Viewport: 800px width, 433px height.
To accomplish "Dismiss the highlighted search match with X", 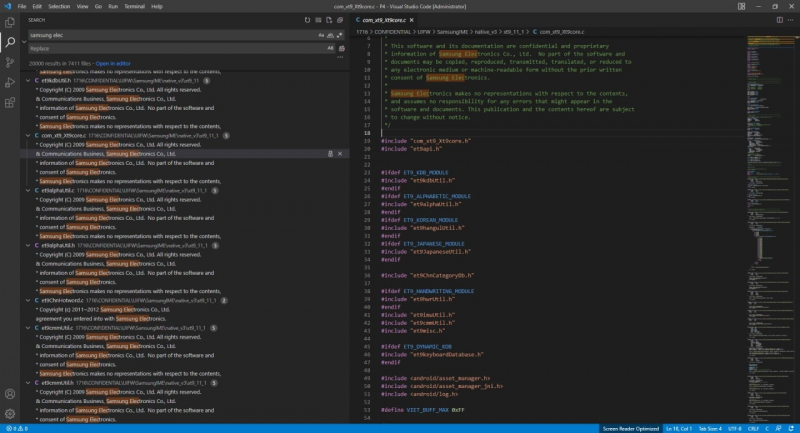I will (x=340, y=154).
